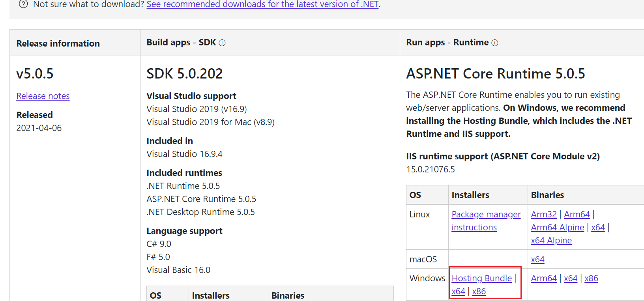The width and height of the screenshot is (644, 301).
Task: Download Linux Arm32 runtime binary
Action: (544, 214)
